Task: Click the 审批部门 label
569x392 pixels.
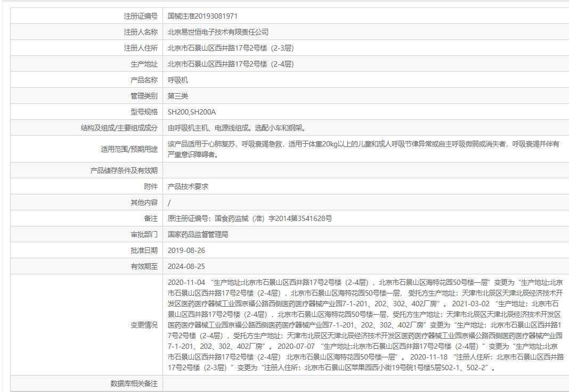Action: (144, 234)
